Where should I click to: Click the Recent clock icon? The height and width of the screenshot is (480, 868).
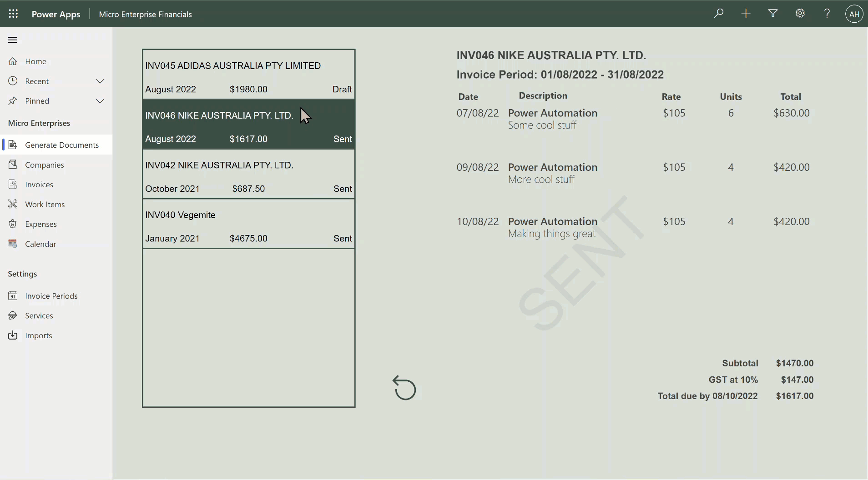[13, 81]
